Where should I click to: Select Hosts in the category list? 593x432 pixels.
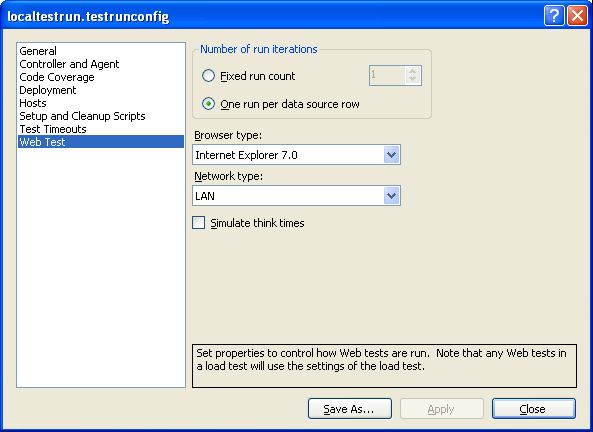click(x=33, y=103)
